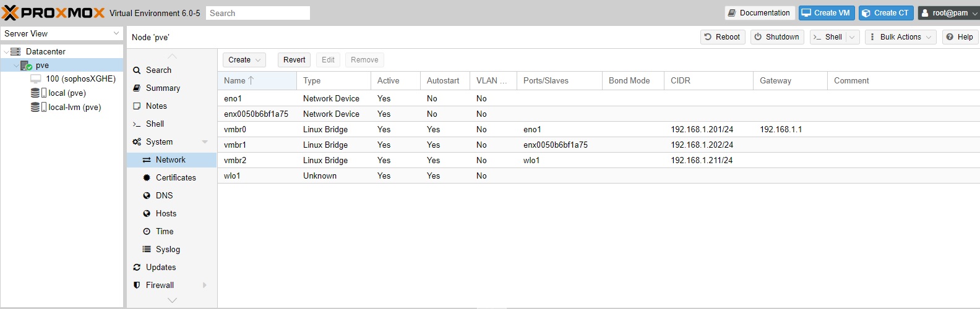Click the top Search input field
980x309 pixels.
coord(257,13)
